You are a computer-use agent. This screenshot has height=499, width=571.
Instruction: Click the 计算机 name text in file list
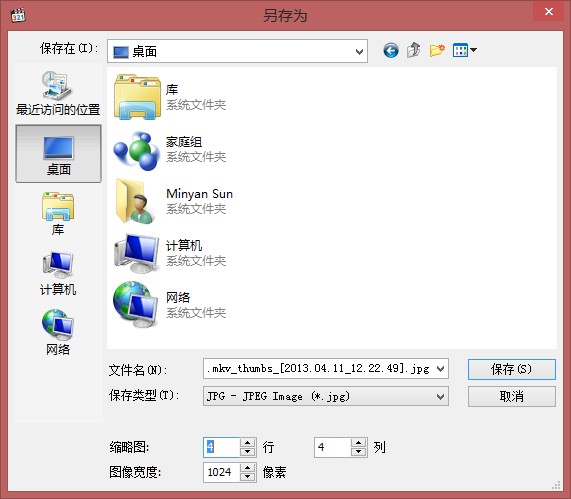coord(184,245)
